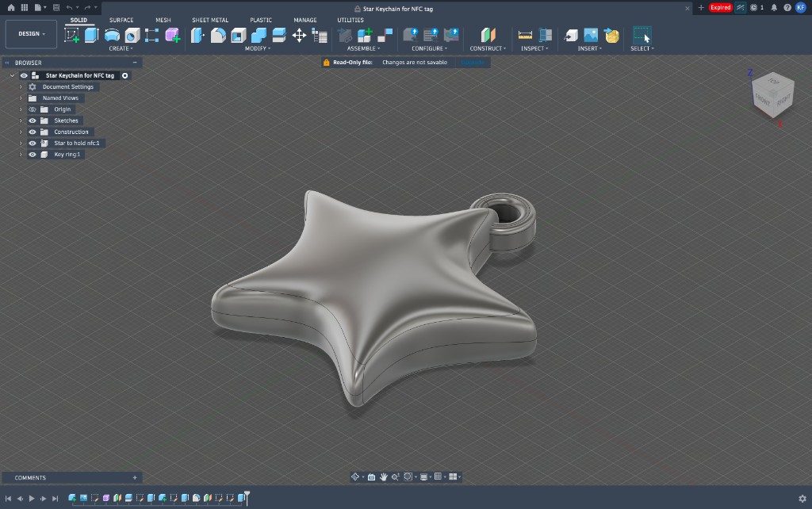812x509 pixels.
Task: Toggle visibility of Key ring:1 component
Action: coord(32,155)
